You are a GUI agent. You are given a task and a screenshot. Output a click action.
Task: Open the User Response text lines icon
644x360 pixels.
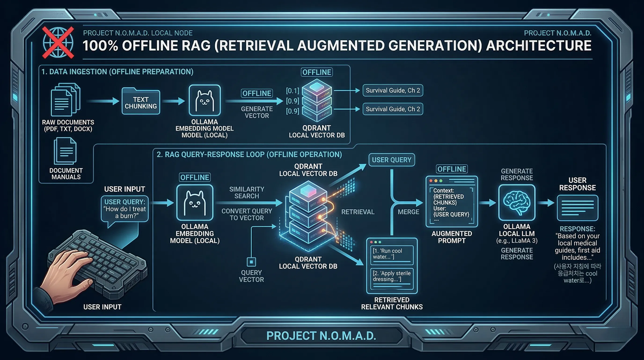pos(577,208)
